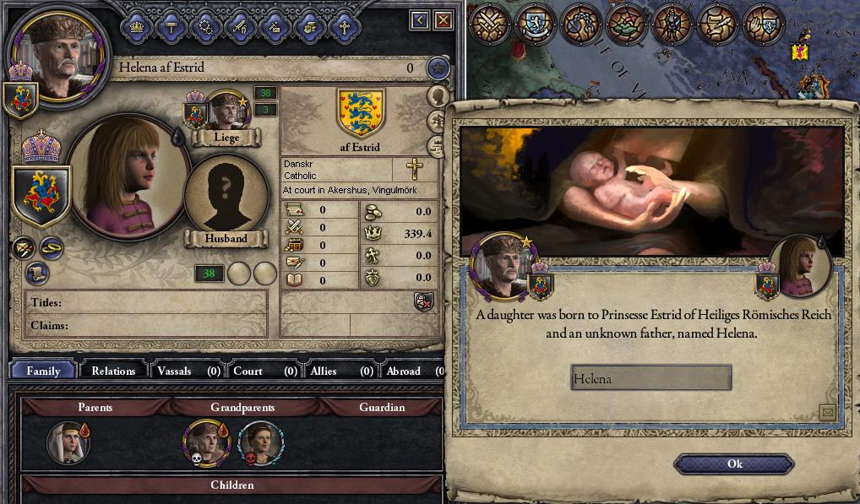This screenshot has width=860, height=504.
Task: Expand the Children section header
Action: pos(231,485)
